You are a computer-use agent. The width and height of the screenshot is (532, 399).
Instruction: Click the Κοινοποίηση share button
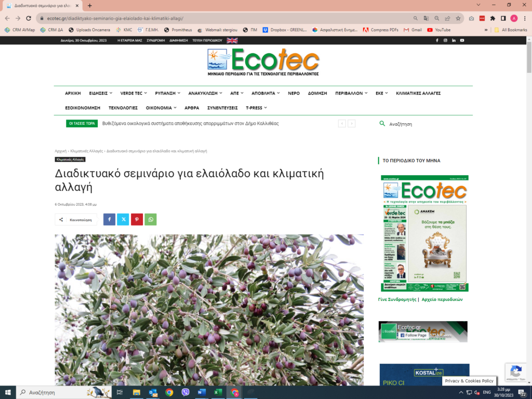click(76, 220)
